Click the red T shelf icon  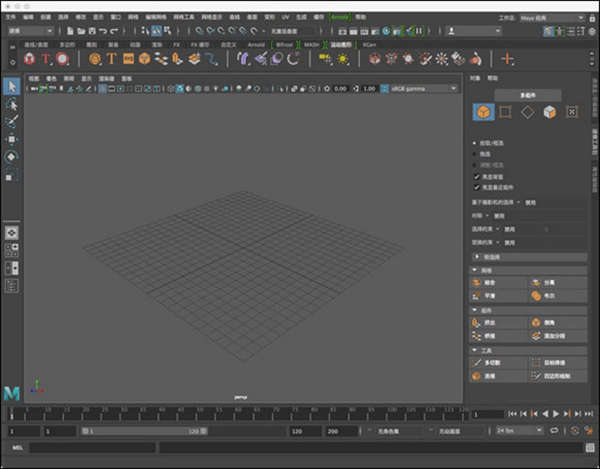tap(46, 59)
